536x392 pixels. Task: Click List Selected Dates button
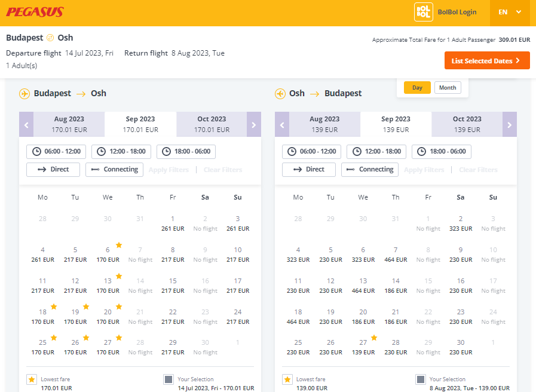[487, 60]
